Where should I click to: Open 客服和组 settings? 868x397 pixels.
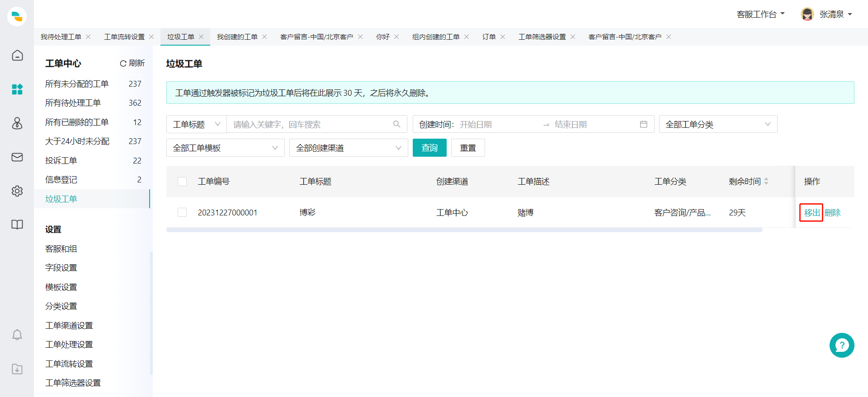pos(61,249)
